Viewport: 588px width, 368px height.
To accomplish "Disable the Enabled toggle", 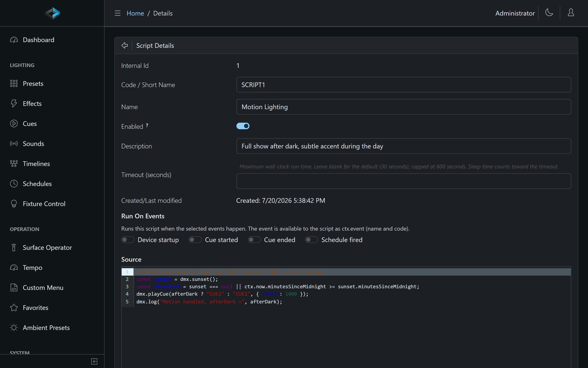I will tap(243, 126).
